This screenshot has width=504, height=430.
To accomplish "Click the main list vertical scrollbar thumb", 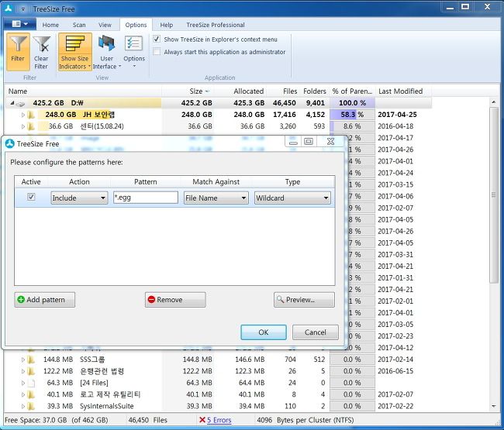I will (494, 195).
